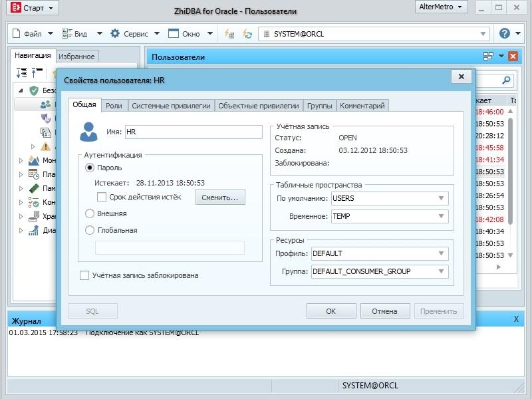Open the Вид menu
The width and height of the screenshot is (532, 399).
coord(82,34)
